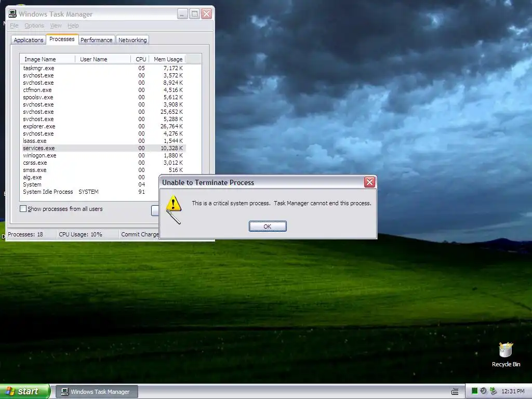Close the Windows Task Manager window
This screenshot has width=532, height=399.
[x=206, y=14]
